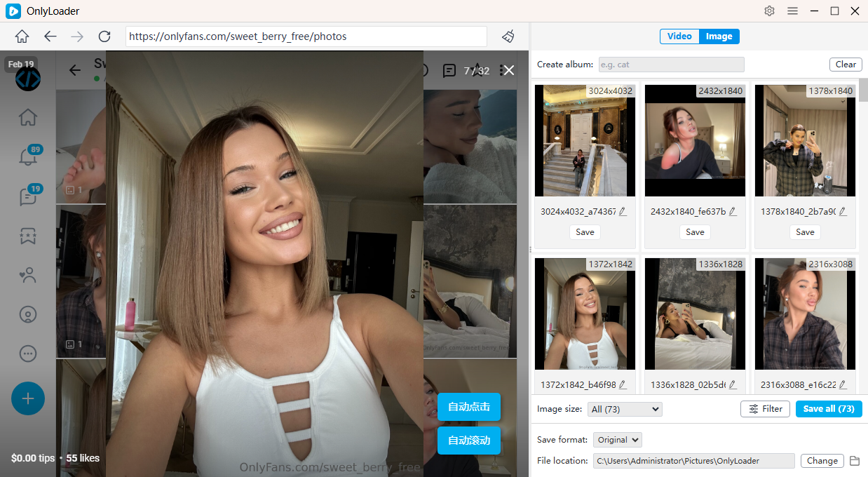Click the file location path field

(694, 461)
